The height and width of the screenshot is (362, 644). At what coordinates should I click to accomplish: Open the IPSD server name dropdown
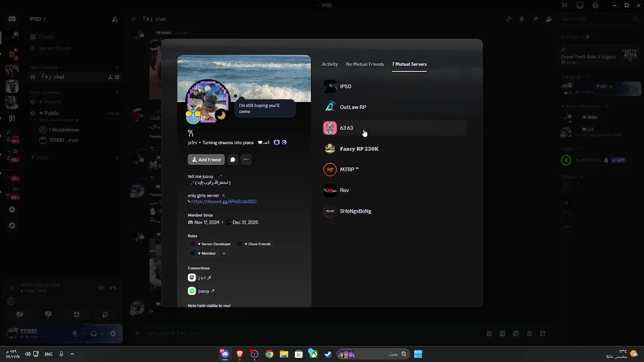tap(38, 19)
